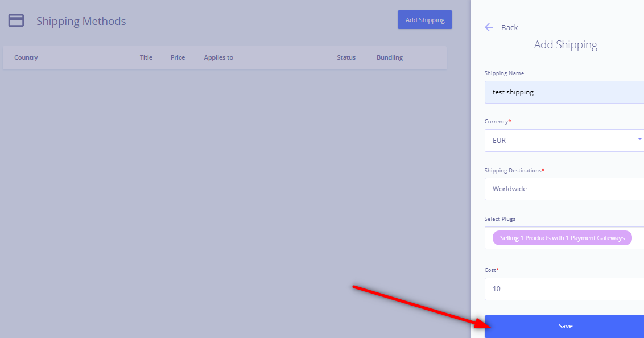Screen dimensions: 644x338
Task: Click the 'Shipping Destinations' label
Action: click(513, 171)
